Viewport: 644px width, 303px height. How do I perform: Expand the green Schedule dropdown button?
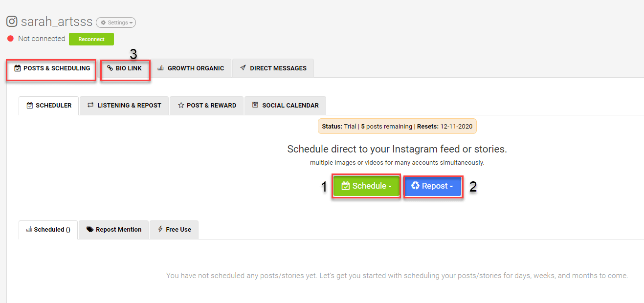pyautogui.click(x=366, y=186)
